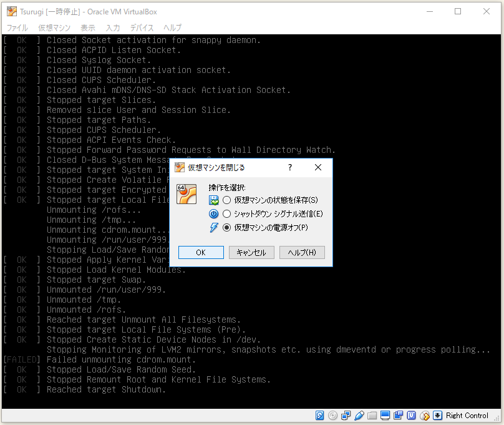
Task: Select send shutdown signal option
Action: click(x=273, y=214)
